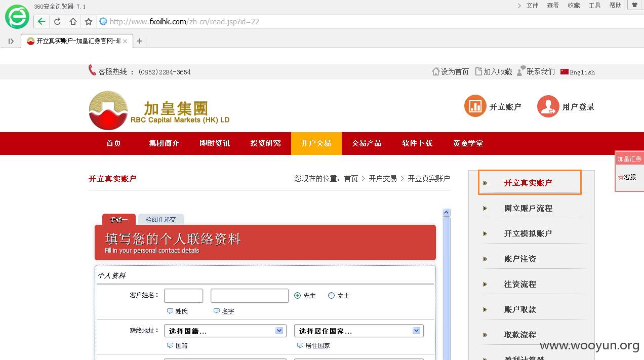Click the house icon for 设为首页
The width and height of the screenshot is (644, 360).
coord(435,71)
